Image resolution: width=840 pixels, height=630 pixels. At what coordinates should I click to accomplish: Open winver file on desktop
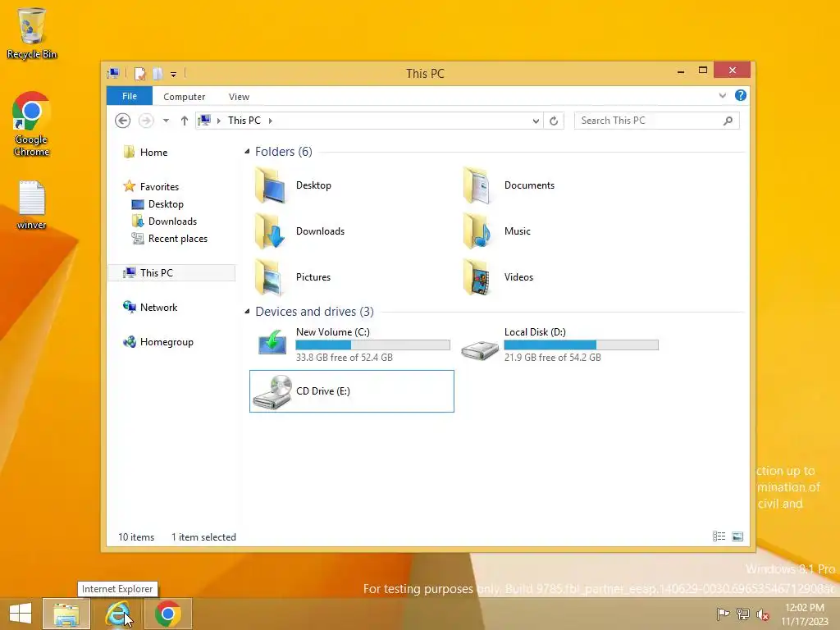pos(32,205)
